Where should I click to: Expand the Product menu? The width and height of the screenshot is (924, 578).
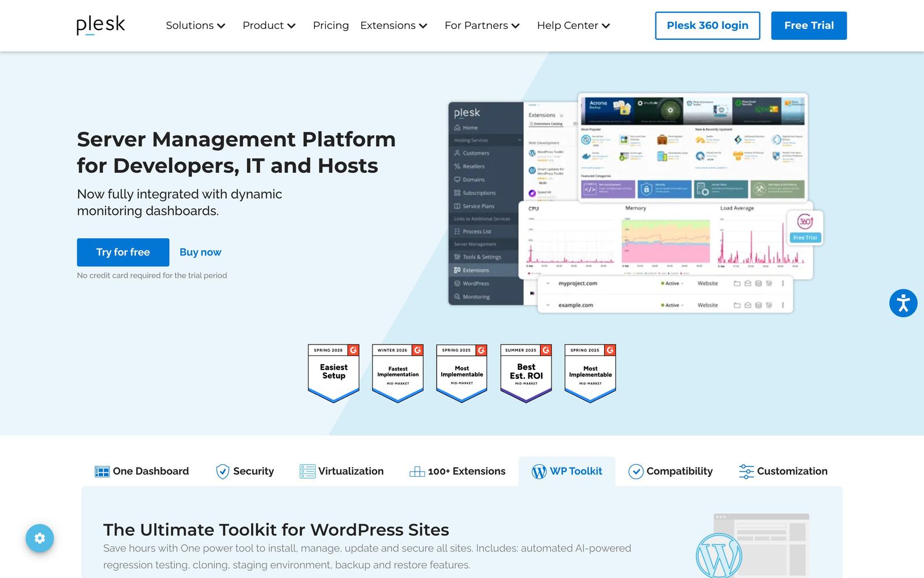coord(269,25)
